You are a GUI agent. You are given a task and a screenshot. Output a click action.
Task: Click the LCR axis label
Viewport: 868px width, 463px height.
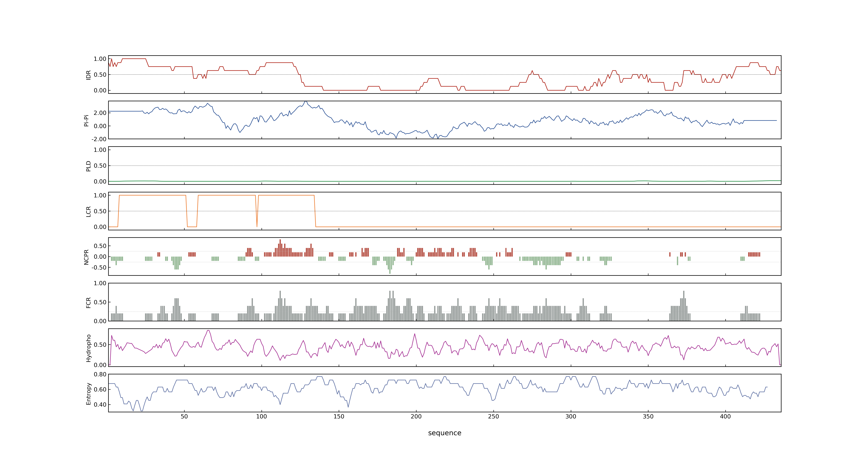pyautogui.click(x=88, y=211)
